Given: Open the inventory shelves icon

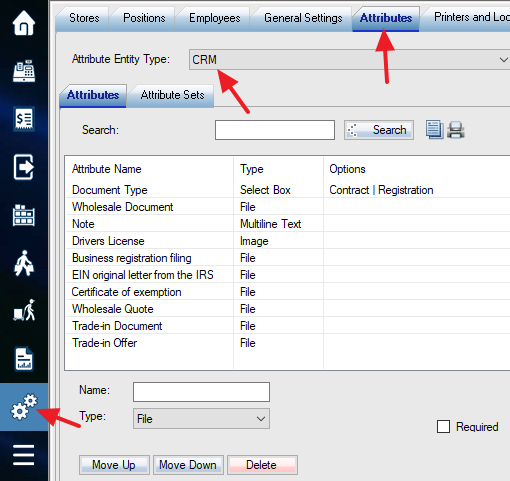Looking at the screenshot, I should click(x=24, y=215).
